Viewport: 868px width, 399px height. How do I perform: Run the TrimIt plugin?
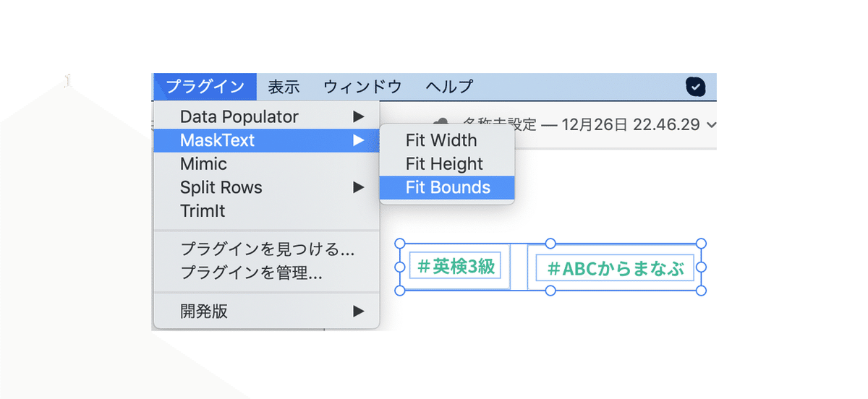(203, 211)
